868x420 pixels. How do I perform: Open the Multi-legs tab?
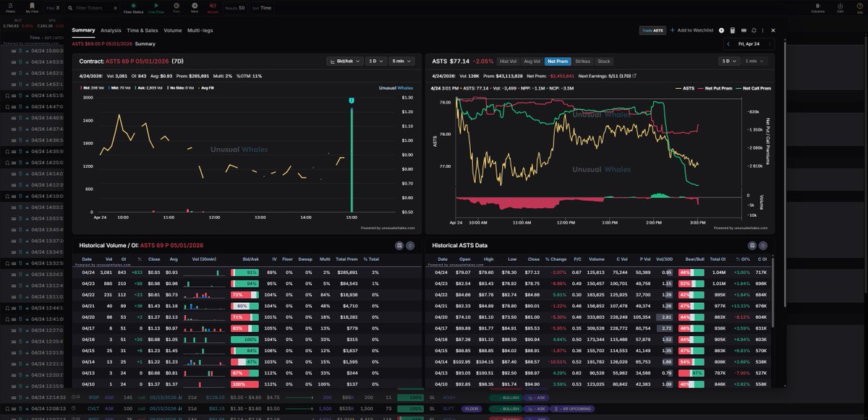coord(200,30)
